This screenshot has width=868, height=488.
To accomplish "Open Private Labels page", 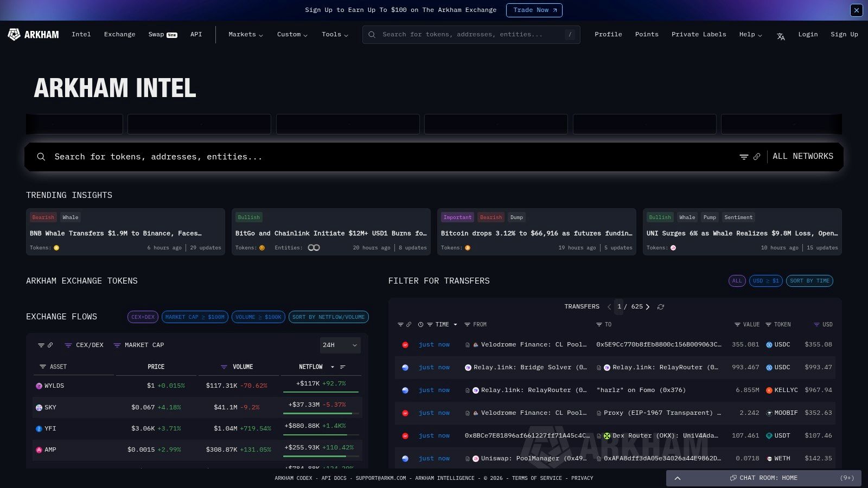I will click(x=699, y=35).
